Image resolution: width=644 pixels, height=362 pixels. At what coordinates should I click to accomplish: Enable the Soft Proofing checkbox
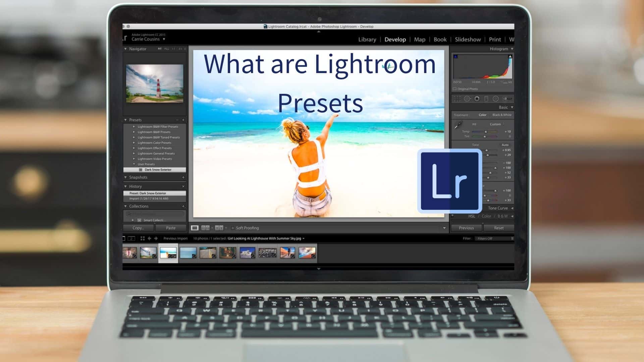coord(233,228)
